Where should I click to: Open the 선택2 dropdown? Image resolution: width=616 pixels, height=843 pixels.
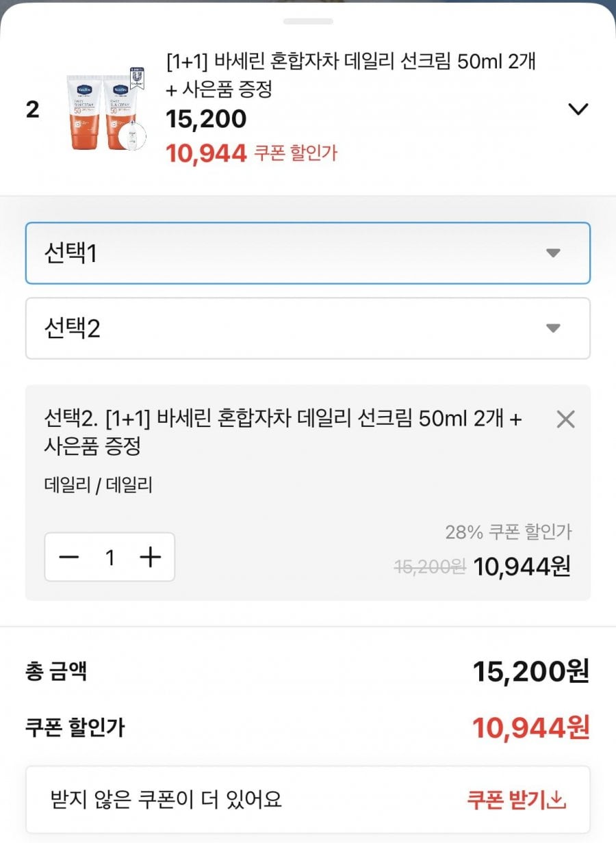[308, 328]
